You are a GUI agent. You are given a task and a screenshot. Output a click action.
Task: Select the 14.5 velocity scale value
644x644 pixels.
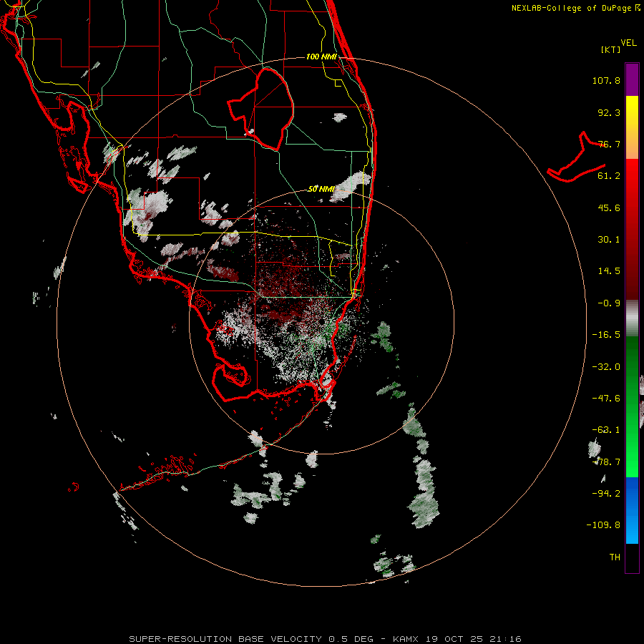click(x=609, y=271)
